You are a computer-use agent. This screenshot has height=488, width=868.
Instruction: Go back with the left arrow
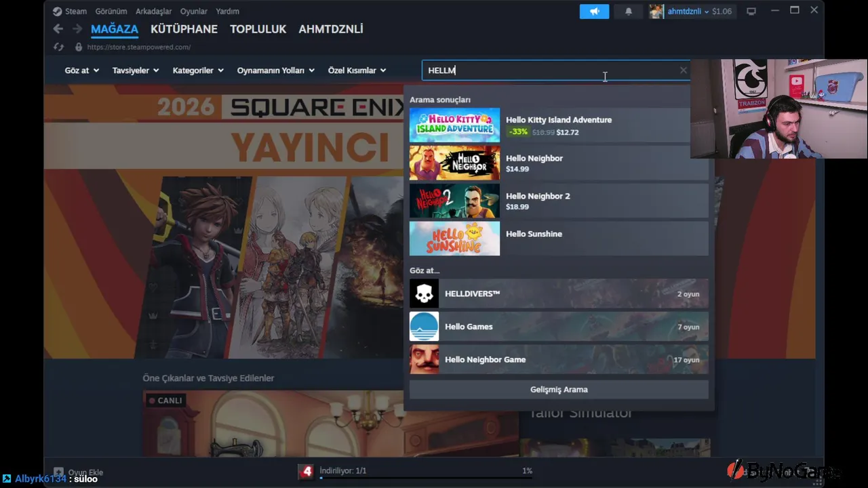(58, 28)
